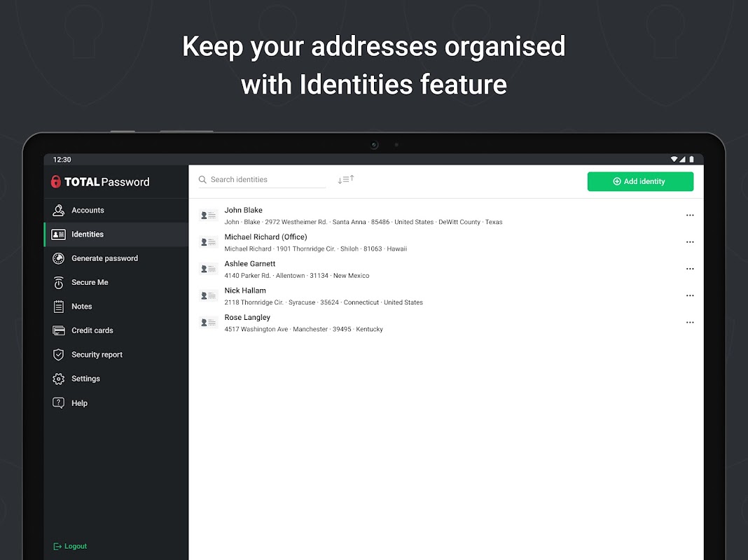The image size is (748, 560).
Task: Click the identity card icon for John Blake
Action: pyautogui.click(x=209, y=216)
